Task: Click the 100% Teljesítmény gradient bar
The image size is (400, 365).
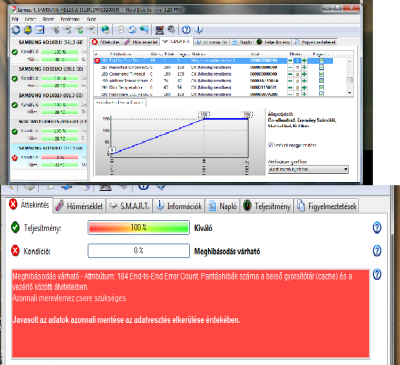Action: 139,228
